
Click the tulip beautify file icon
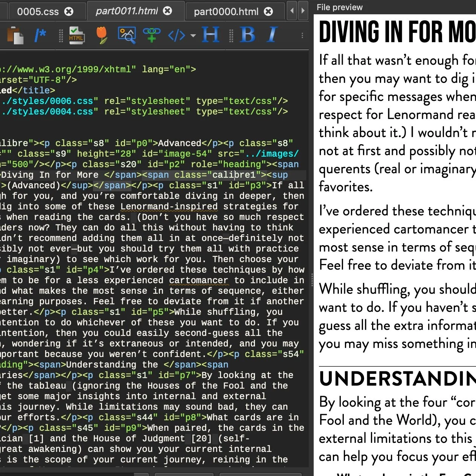coord(101,35)
